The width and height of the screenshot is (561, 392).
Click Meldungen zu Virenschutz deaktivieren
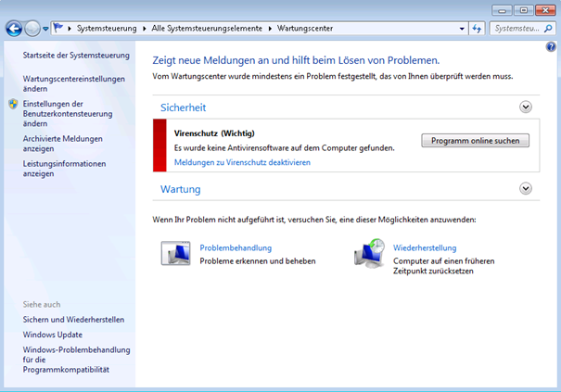[x=242, y=162]
